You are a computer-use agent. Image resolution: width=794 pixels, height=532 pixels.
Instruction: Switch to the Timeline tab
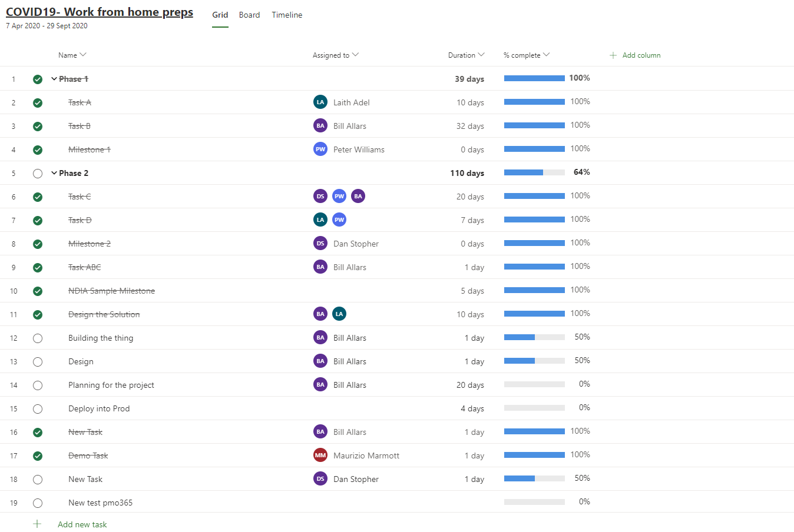pyautogui.click(x=287, y=15)
